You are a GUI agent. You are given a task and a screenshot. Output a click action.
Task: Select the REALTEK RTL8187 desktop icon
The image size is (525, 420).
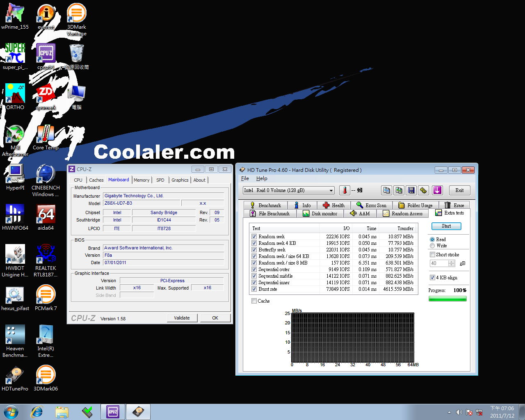[x=46, y=261]
